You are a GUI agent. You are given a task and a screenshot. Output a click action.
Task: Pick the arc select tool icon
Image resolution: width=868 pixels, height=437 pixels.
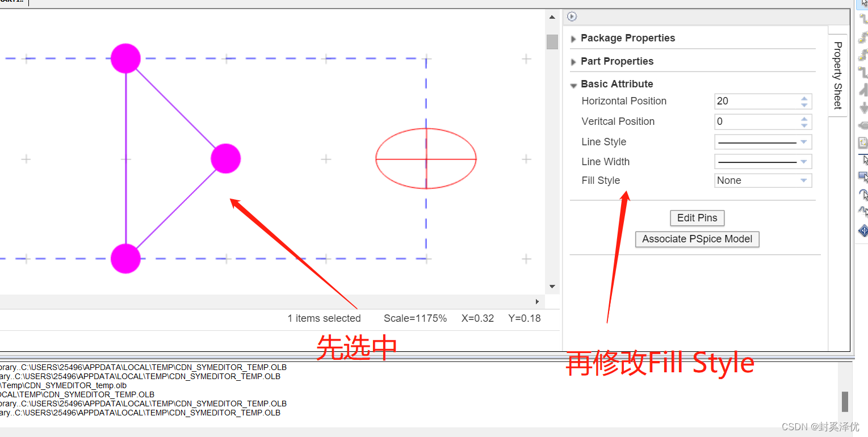863,195
